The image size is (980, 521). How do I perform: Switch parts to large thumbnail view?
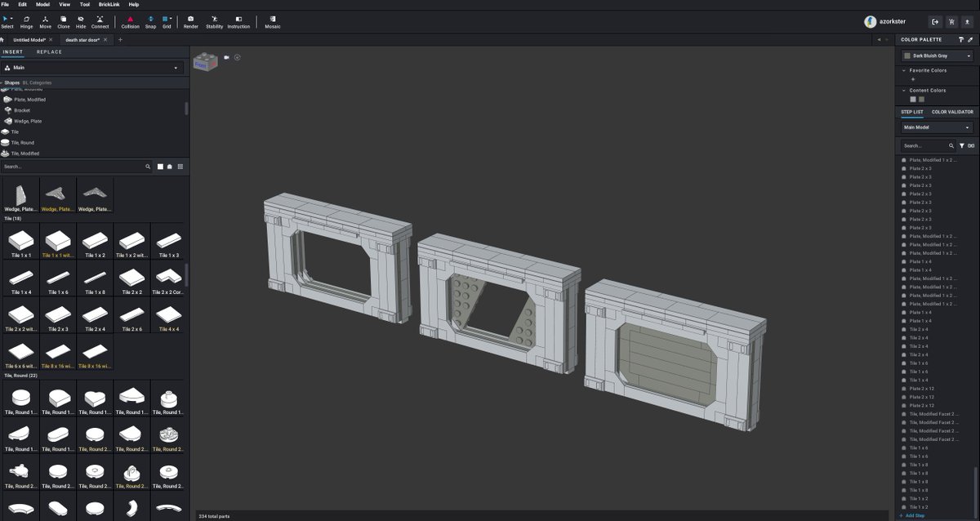[x=159, y=167]
